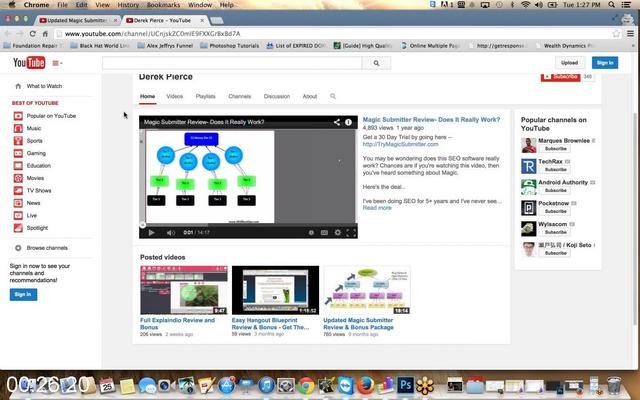Switch to the Videos tab
640x400 pixels.
[174, 96]
